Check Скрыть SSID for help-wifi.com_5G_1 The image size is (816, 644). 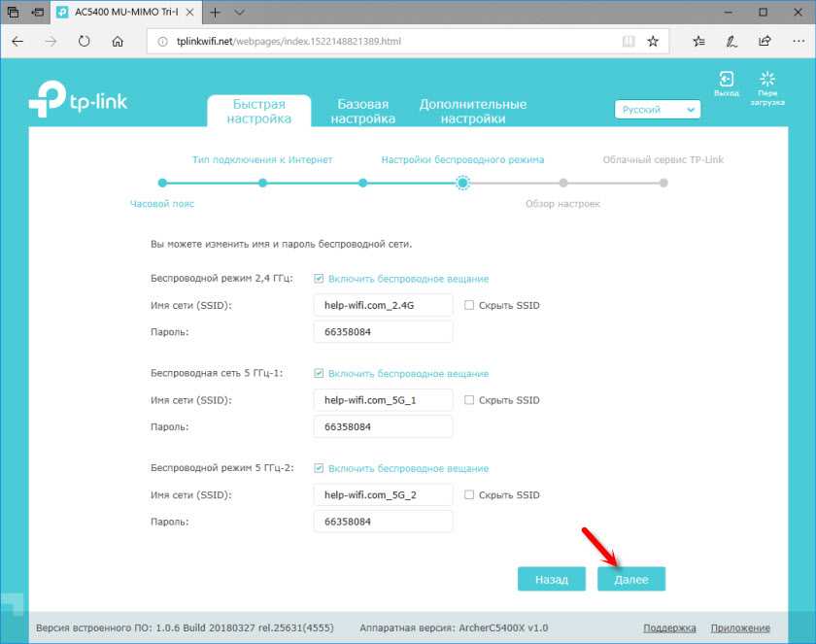point(469,400)
